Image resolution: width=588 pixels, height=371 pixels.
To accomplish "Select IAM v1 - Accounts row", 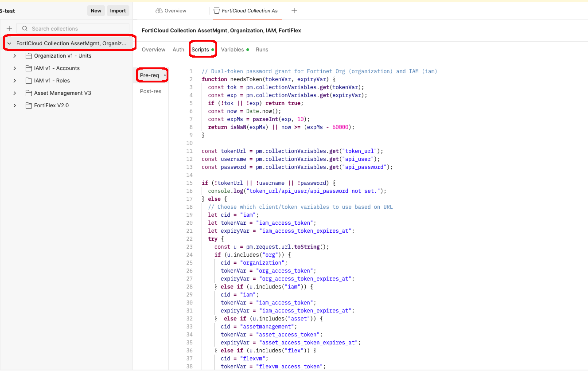I will pyautogui.click(x=66, y=68).
